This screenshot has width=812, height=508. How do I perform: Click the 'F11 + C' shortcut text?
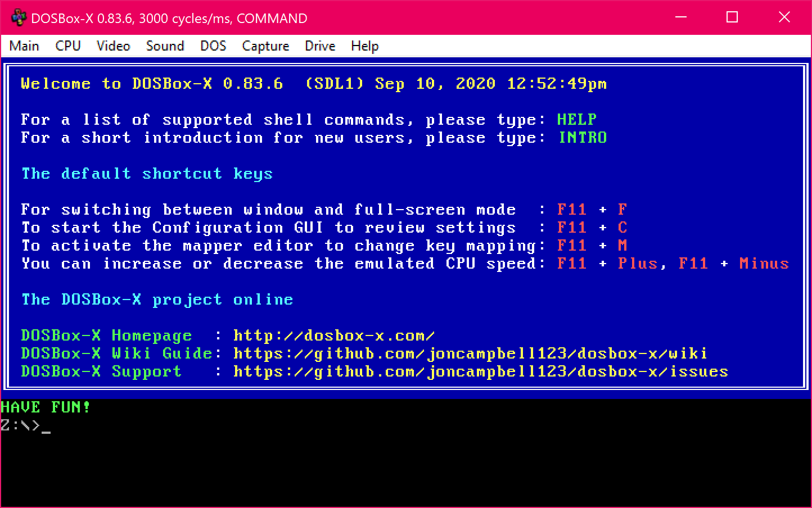[x=592, y=228]
